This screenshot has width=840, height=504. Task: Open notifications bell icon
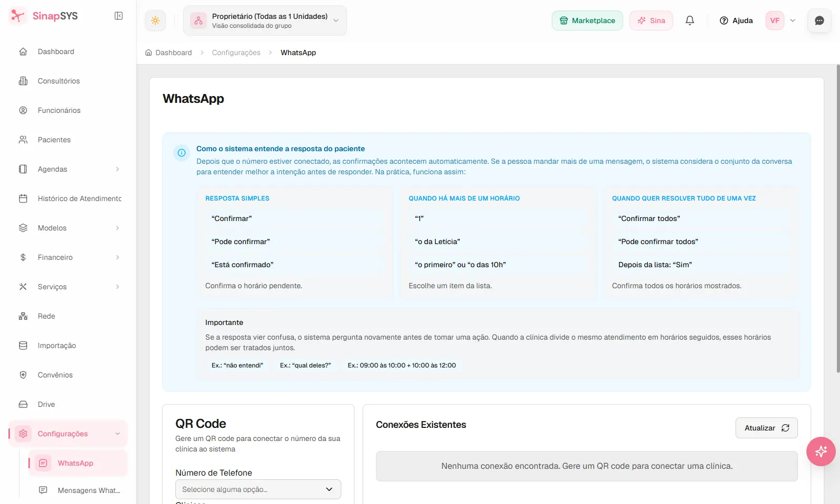click(x=690, y=20)
